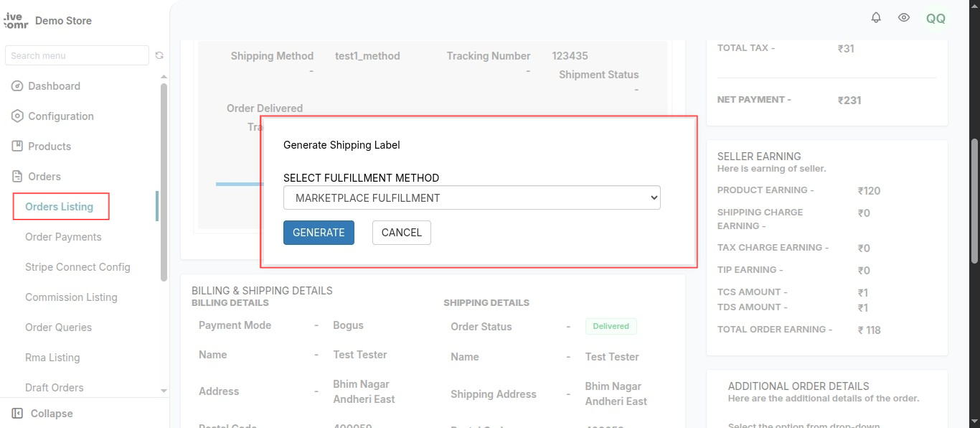Click the Generate Shipping Label title
Image resolution: width=980 pixels, height=428 pixels.
pos(341,145)
